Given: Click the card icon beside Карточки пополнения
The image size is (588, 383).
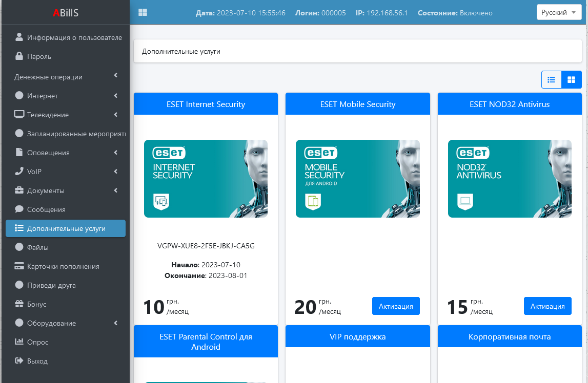Looking at the screenshot, I should pyautogui.click(x=19, y=266).
